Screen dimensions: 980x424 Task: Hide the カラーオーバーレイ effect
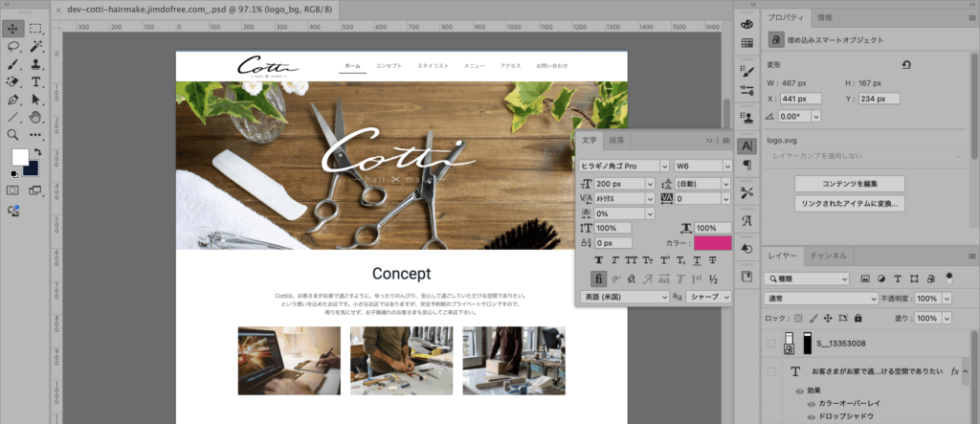[800, 404]
